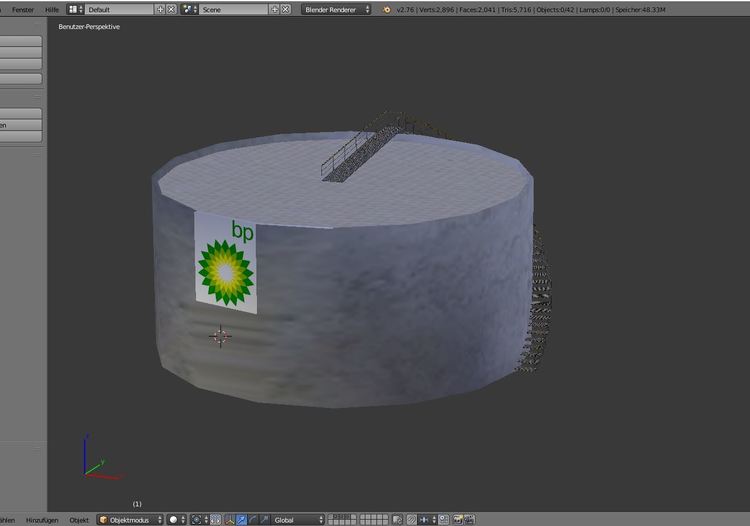Open the Global transform orientation dropdown
The image size is (750, 526).
[x=298, y=520]
